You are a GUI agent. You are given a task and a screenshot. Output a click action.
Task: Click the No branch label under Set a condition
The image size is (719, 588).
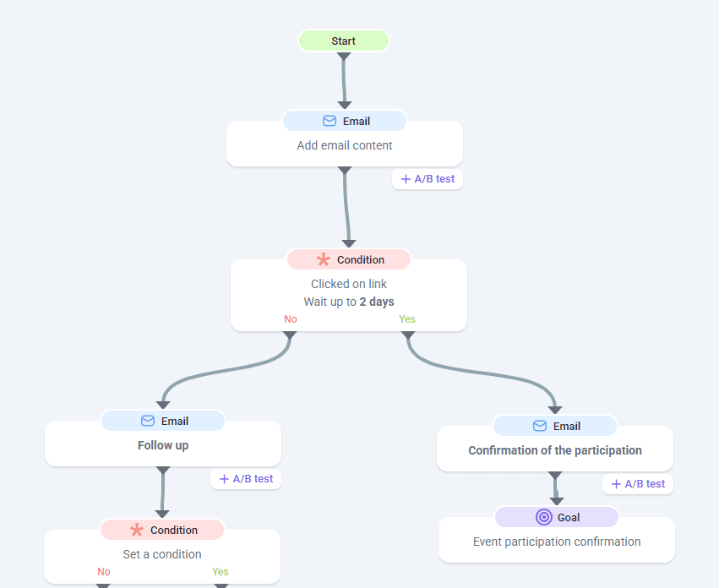pos(104,572)
